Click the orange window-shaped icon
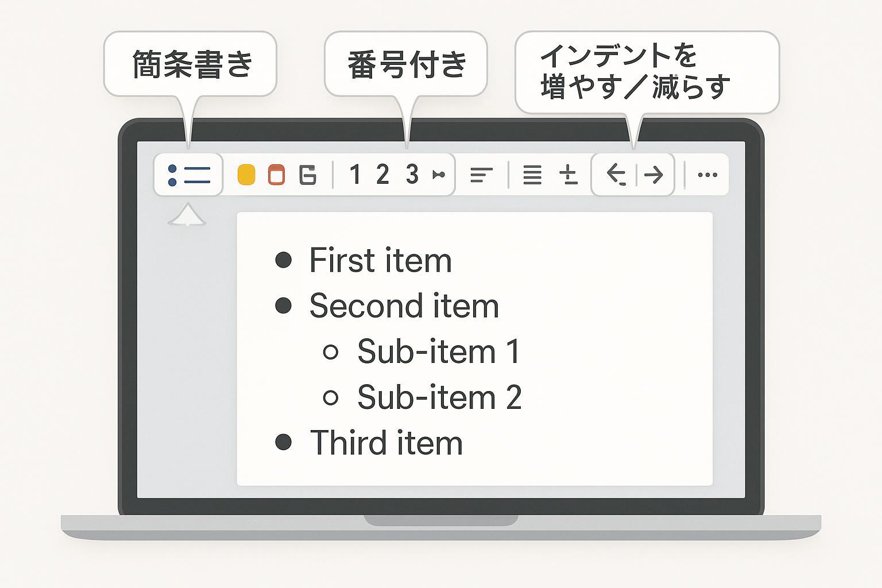Screen dimensions: 882x588 (277, 175)
